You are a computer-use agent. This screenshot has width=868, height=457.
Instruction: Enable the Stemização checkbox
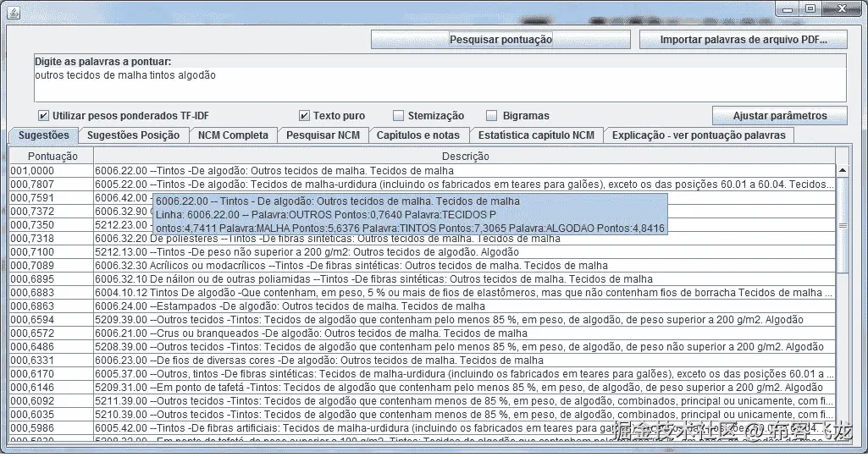398,116
